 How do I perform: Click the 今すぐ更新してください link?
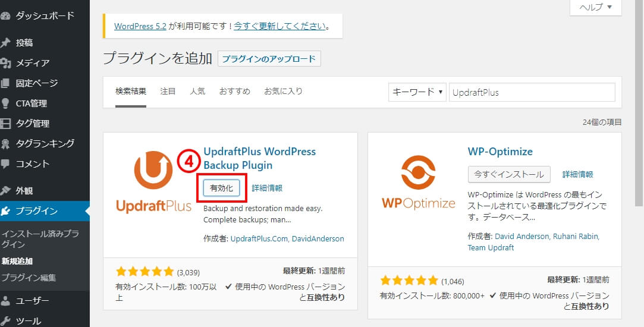point(279,26)
